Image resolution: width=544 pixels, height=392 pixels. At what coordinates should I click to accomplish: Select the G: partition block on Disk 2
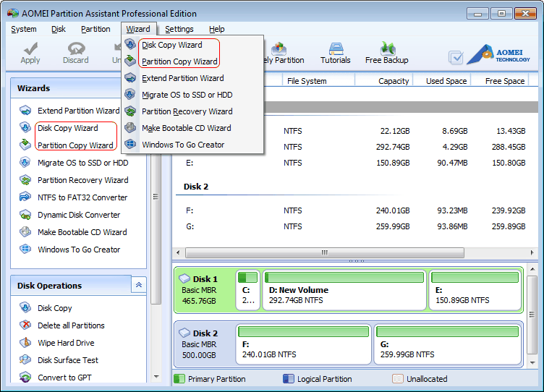[448, 344]
